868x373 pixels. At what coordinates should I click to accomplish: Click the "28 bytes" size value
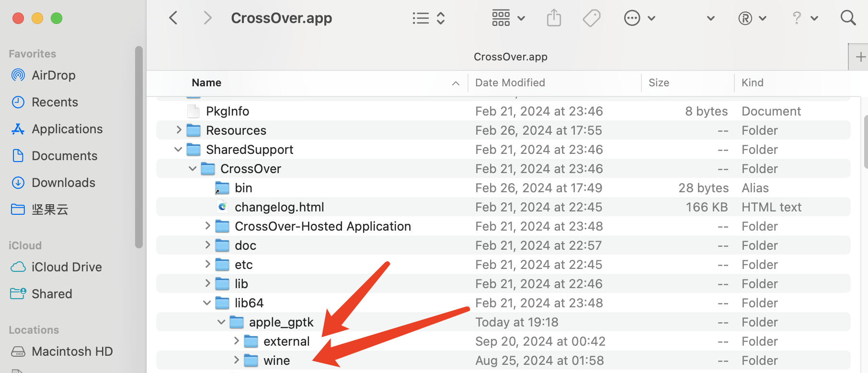pyautogui.click(x=703, y=188)
